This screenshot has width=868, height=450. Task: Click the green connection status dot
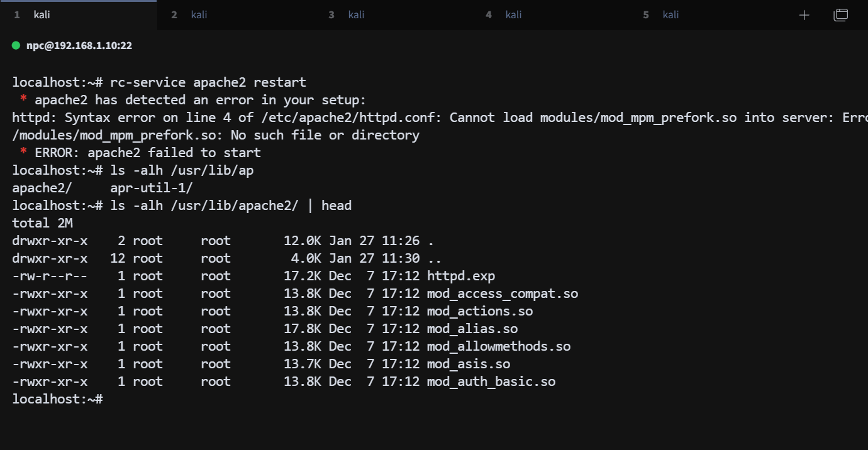tap(16, 45)
